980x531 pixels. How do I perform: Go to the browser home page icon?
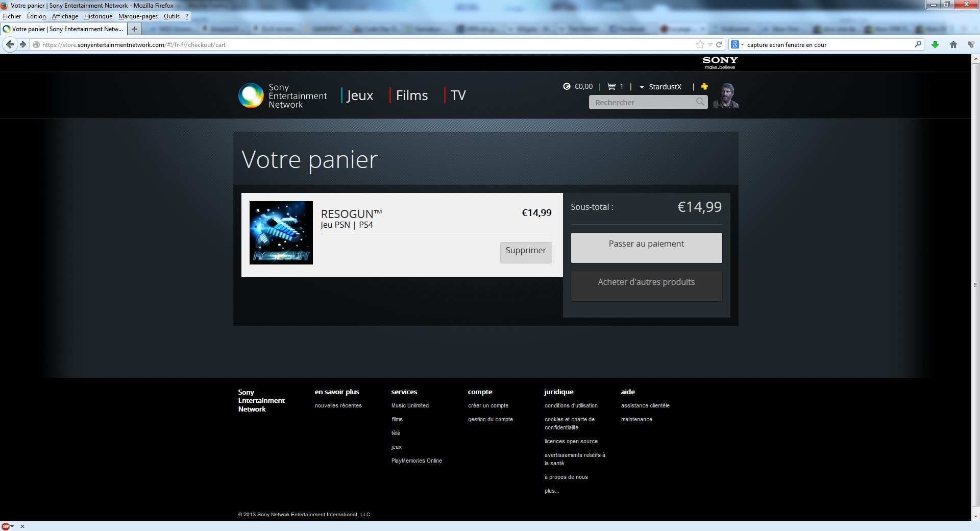pos(953,45)
